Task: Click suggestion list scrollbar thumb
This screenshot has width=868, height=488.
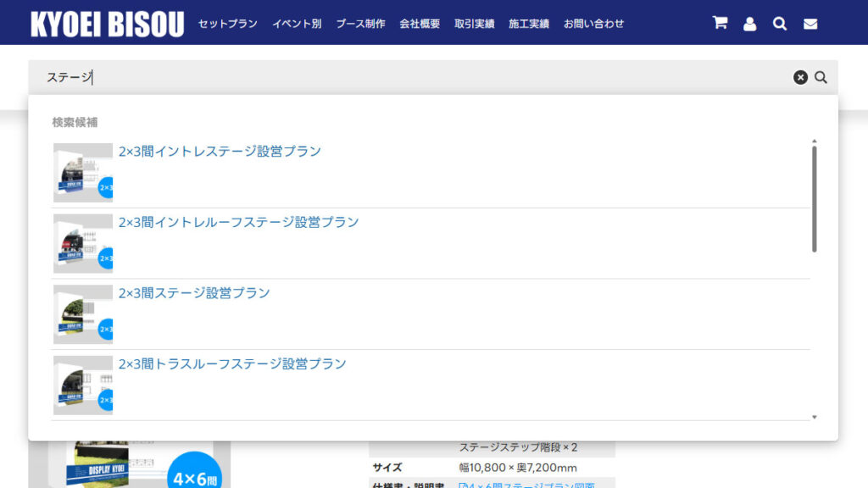Action: click(814, 199)
